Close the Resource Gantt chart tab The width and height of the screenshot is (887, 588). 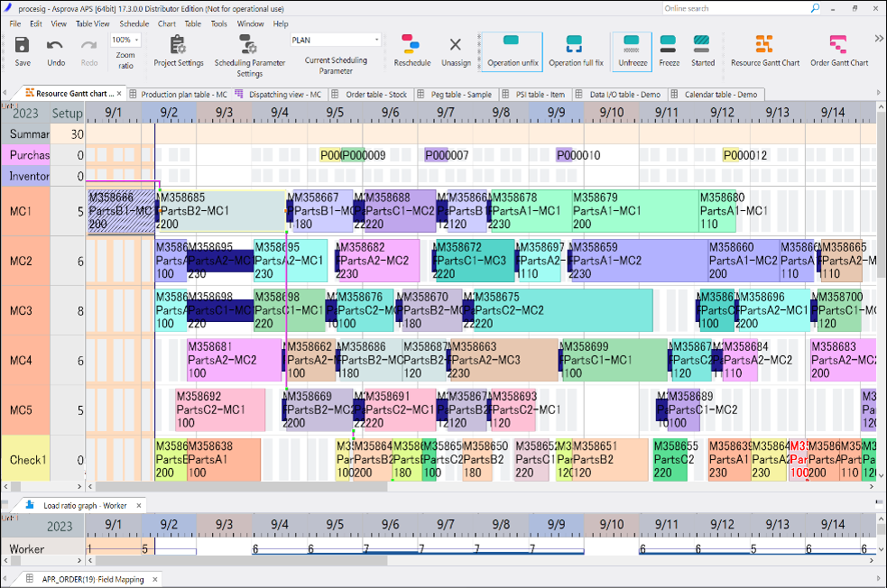[119, 94]
